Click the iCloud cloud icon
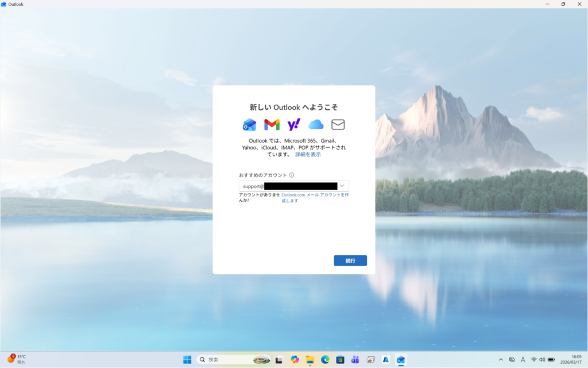 pos(316,125)
